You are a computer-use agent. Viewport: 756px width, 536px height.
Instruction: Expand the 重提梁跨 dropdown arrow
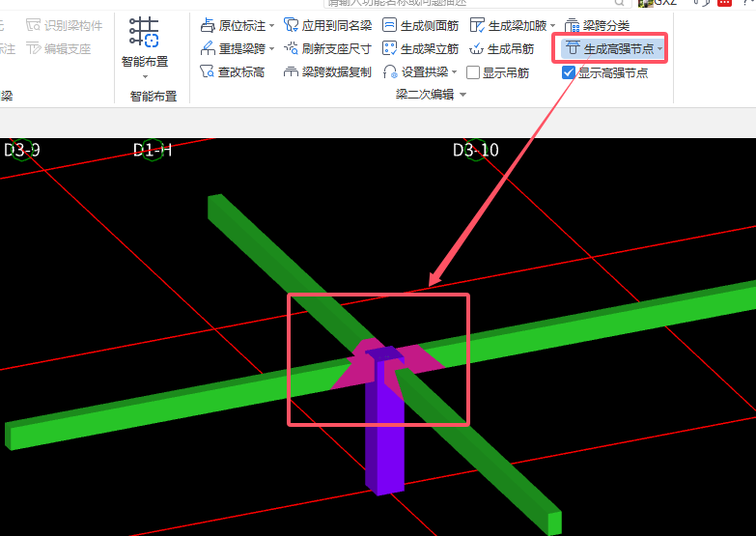click(x=272, y=48)
